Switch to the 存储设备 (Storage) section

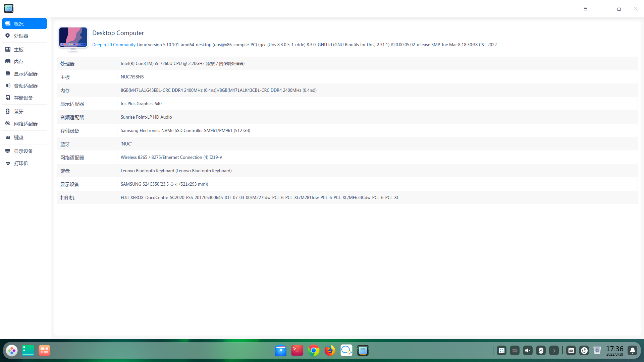(23, 98)
